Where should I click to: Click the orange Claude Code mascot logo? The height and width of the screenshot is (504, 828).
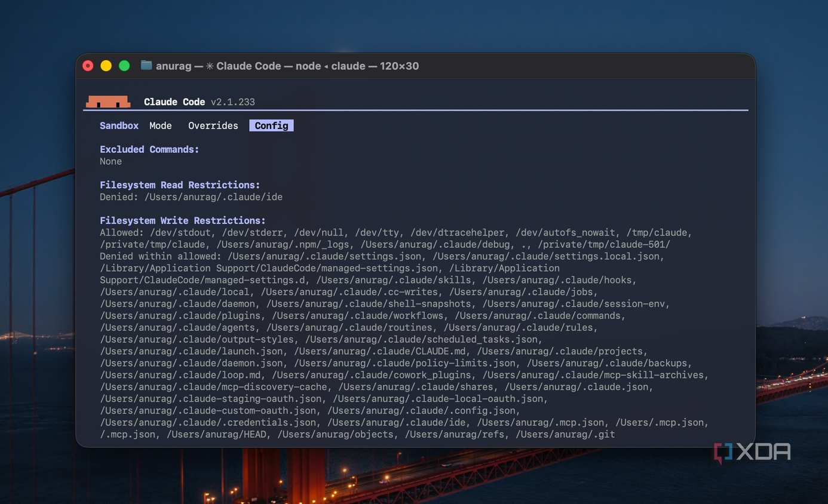(x=108, y=102)
